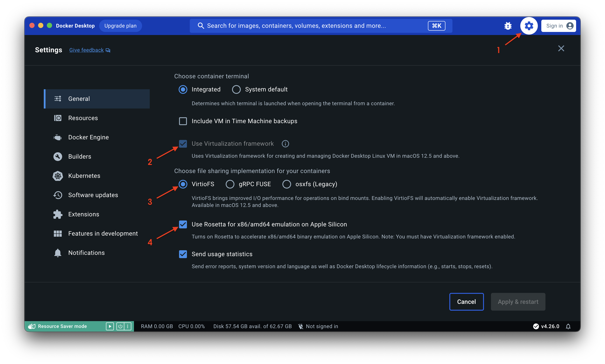Open the Resources settings tab
605x364 pixels.
point(97,118)
